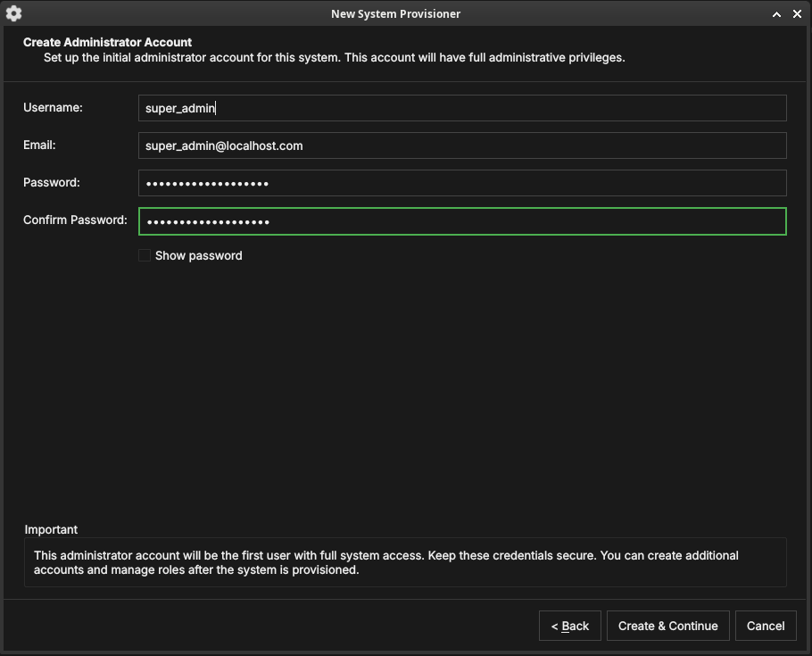The height and width of the screenshot is (656, 812).
Task: Click the Show password label
Action: pyautogui.click(x=198, y=255)
